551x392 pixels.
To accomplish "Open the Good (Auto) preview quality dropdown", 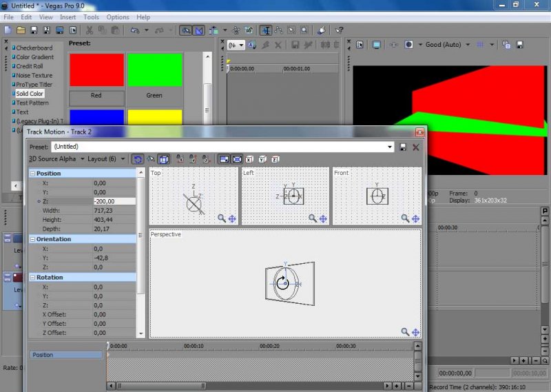I will tap(468, 45).
